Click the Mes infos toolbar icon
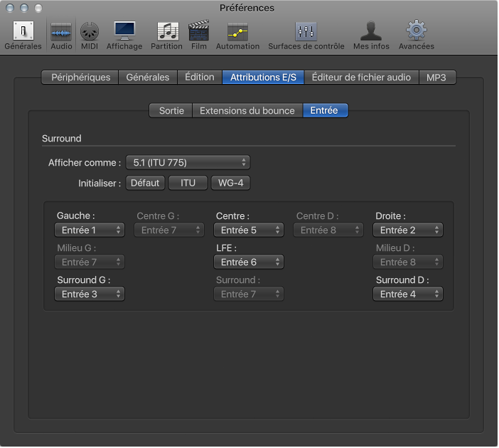Viewport: 499px width, 448px height. pos(371,34)
